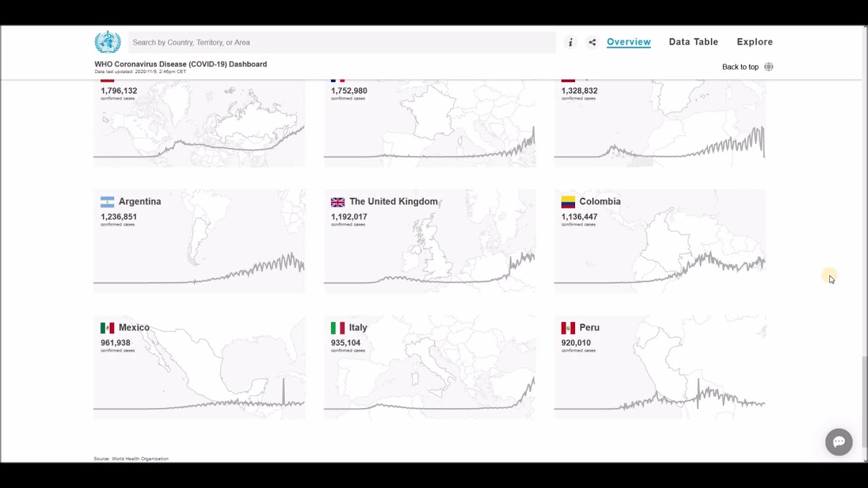Image resolution: width=868 pixels, height=488 pixels.
Task: Click the Italy flag icon
Action: point(338,328)
